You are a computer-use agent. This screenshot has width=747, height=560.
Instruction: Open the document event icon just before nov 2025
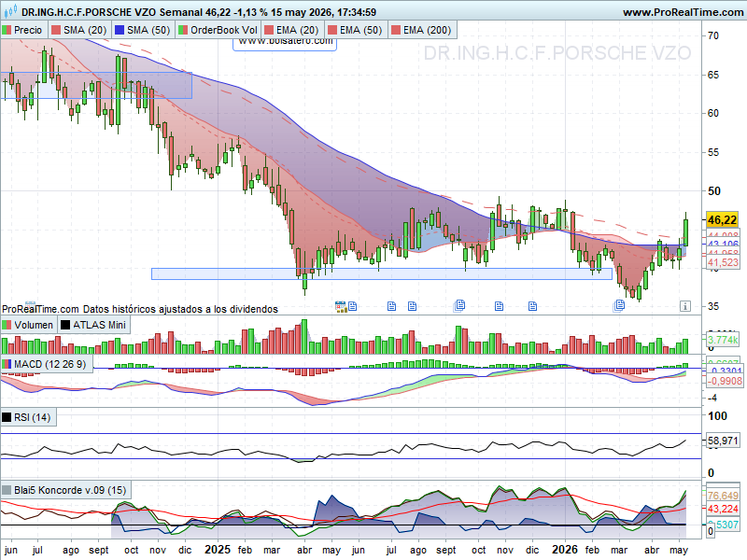pos(499,306)
